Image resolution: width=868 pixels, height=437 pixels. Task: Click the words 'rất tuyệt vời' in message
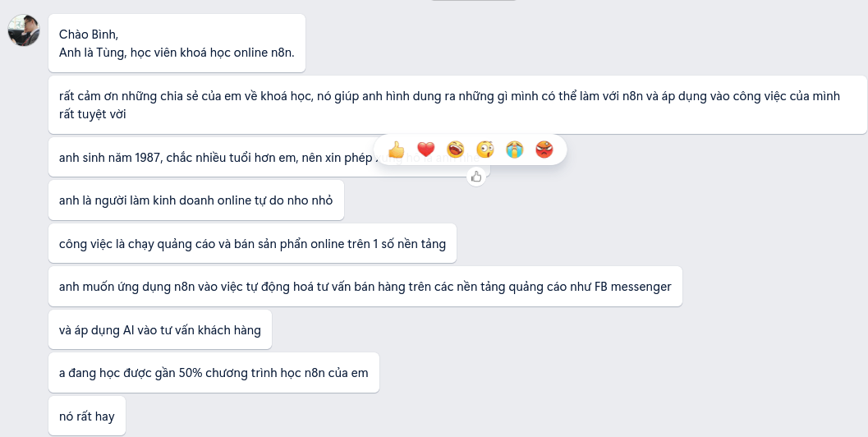coord(93,114)
